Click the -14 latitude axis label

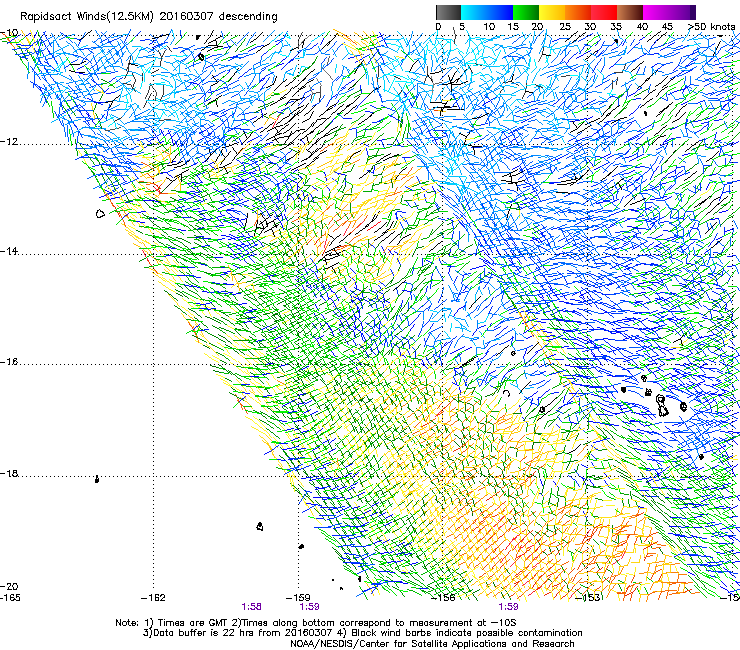click(x=9, y=251)
